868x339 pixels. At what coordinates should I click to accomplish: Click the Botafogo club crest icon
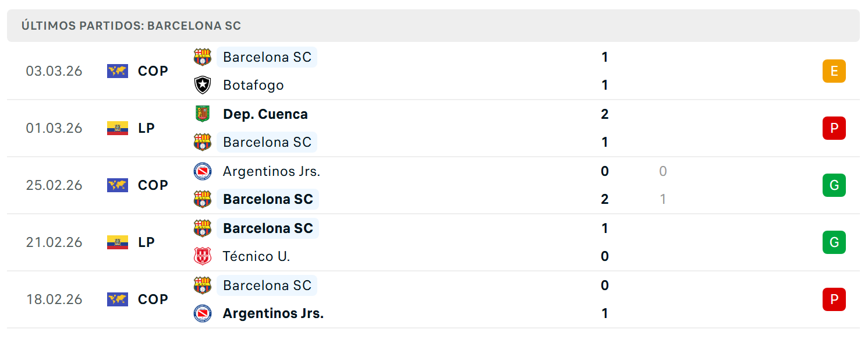(203, 85)
